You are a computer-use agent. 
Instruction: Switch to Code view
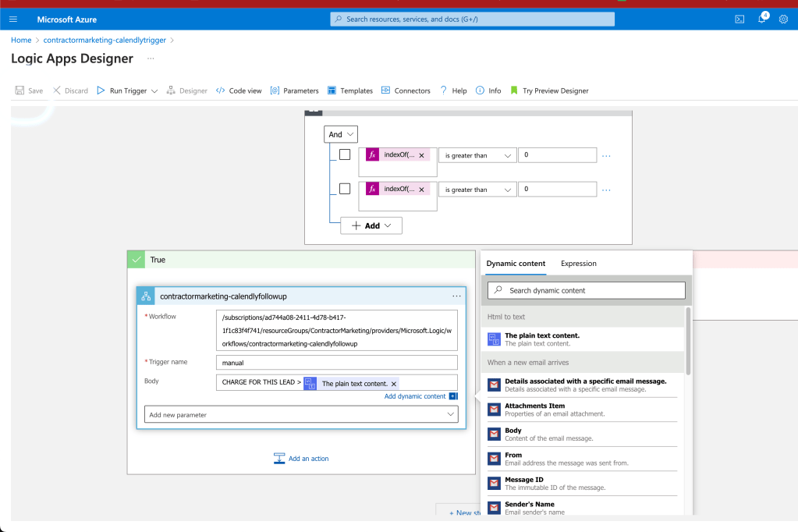click(x=239, y=90)
